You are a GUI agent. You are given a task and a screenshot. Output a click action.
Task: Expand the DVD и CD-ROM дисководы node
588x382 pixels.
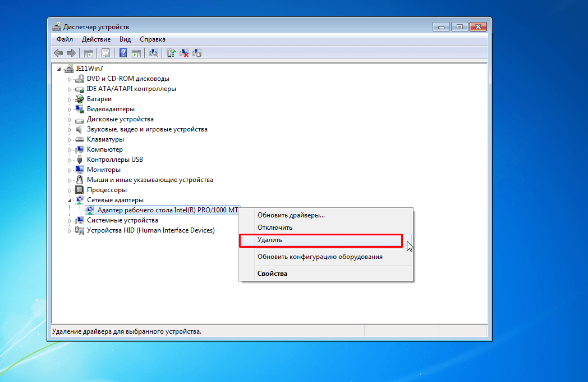70,79
